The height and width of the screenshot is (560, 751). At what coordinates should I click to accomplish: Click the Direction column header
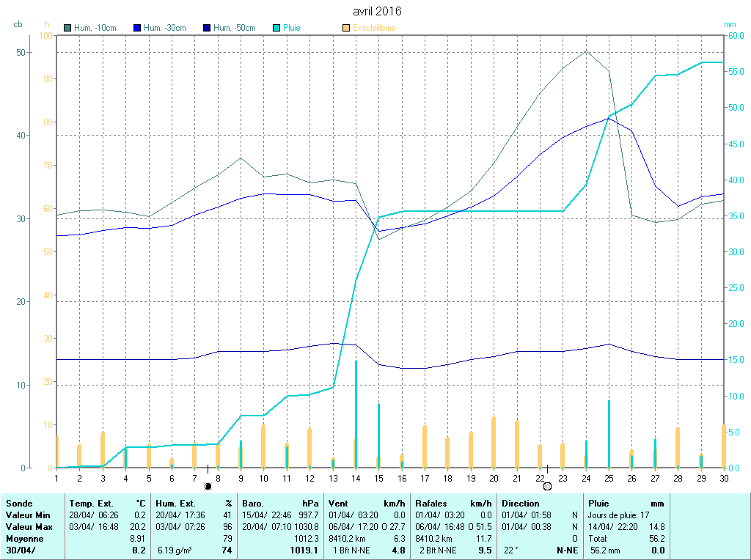tap(521, 504)
